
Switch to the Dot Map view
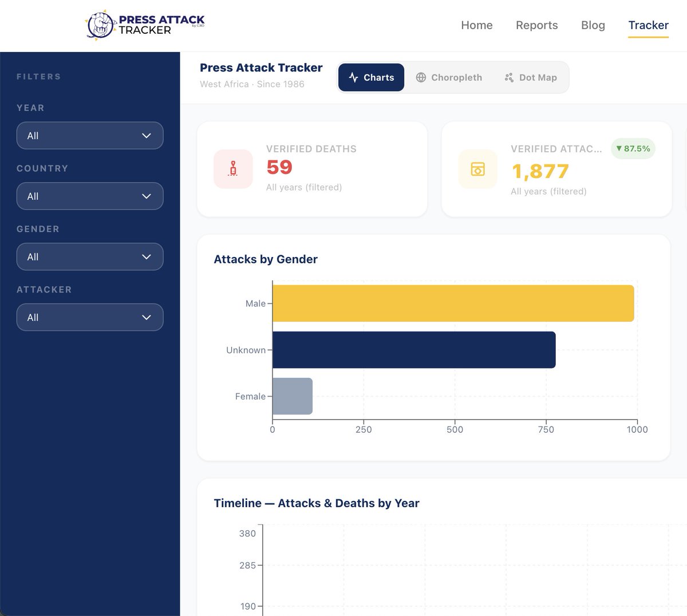click(531, 77)
